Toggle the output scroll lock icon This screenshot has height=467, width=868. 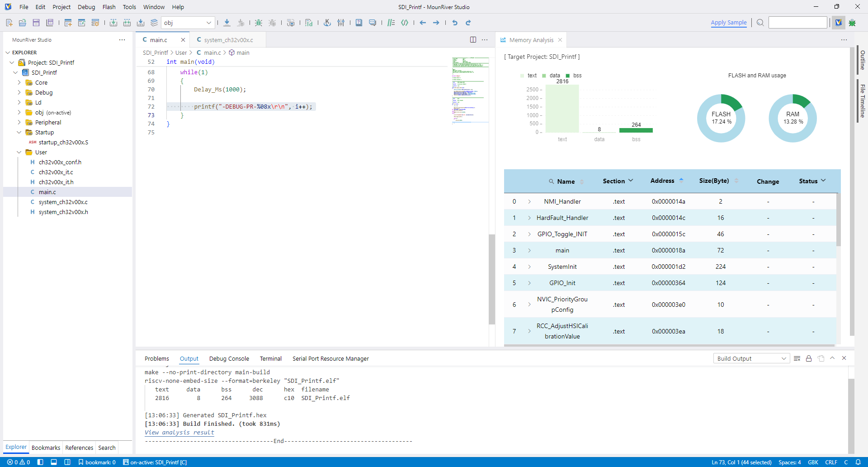(x=809, y=358)
